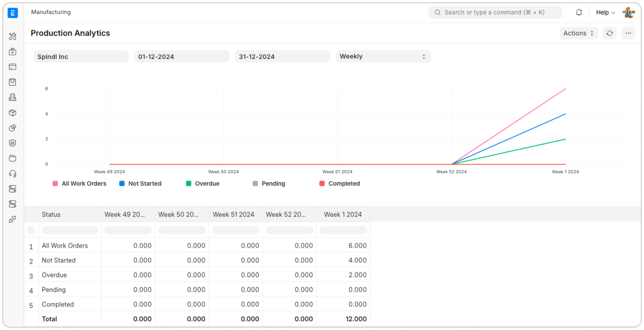Select the Completed row label
The height and width of the screenshot is (330, 644).
pos(58,304)
